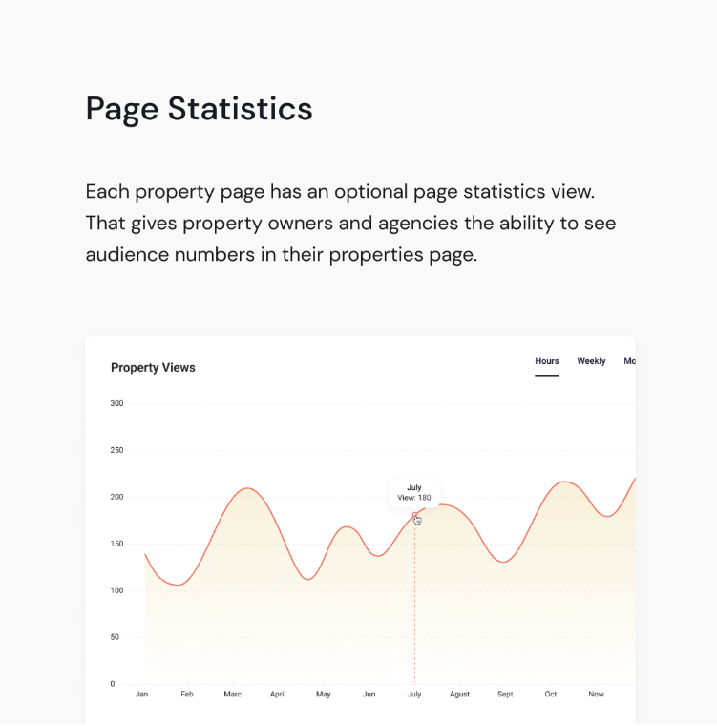Click the 150 value axis label
The width and height of the screenshot is (717, 728).
116,544
